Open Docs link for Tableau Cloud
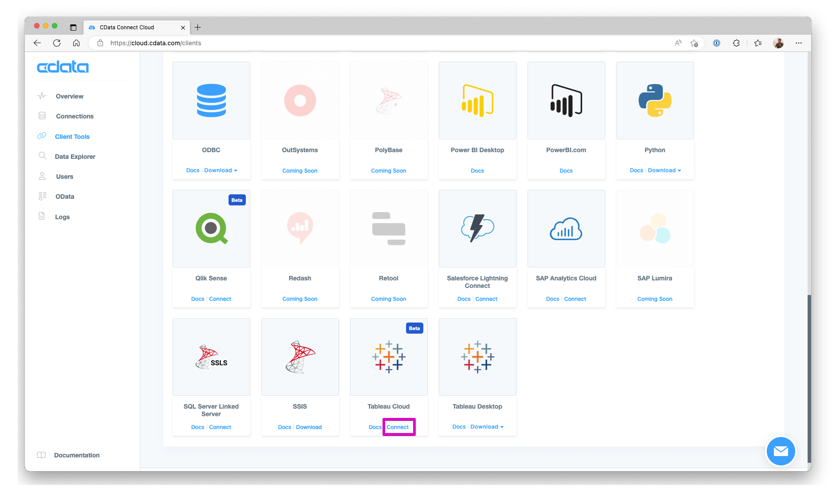This screenshot has width=836, height=504. click(x=375, y=427)
